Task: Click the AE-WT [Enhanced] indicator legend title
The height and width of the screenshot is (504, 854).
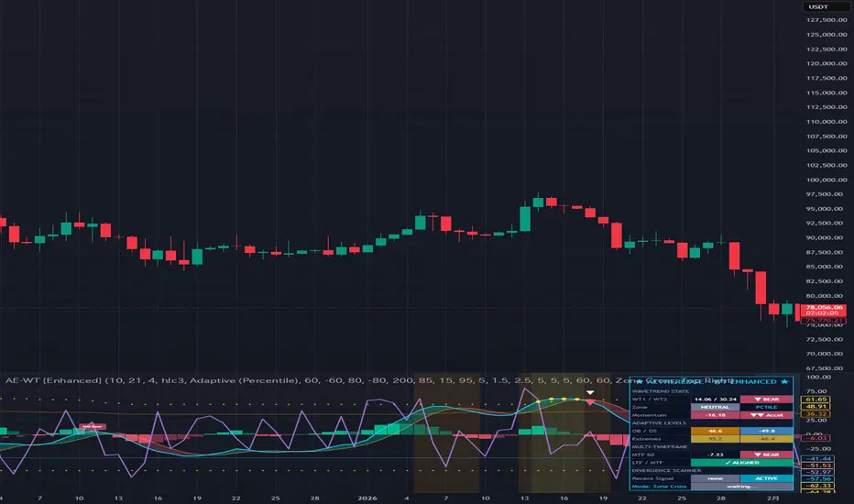Action: tap(52, 380)
